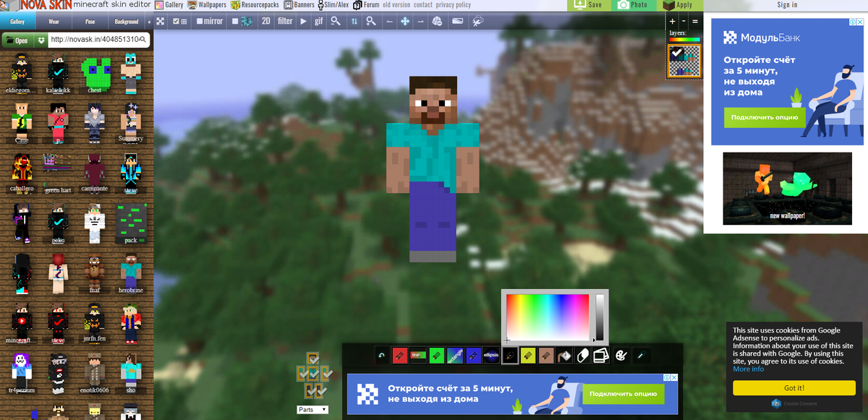Select the eraser tool

[x=583, y=355]
